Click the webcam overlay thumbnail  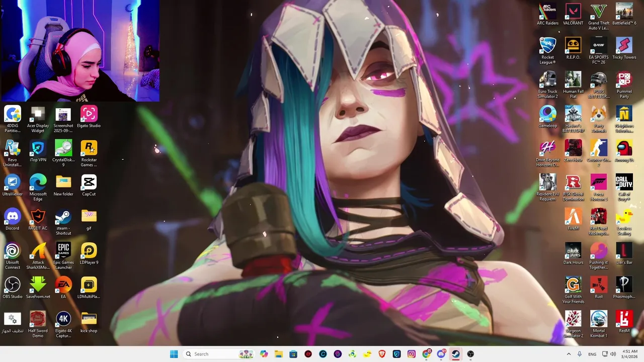(80, 50)
